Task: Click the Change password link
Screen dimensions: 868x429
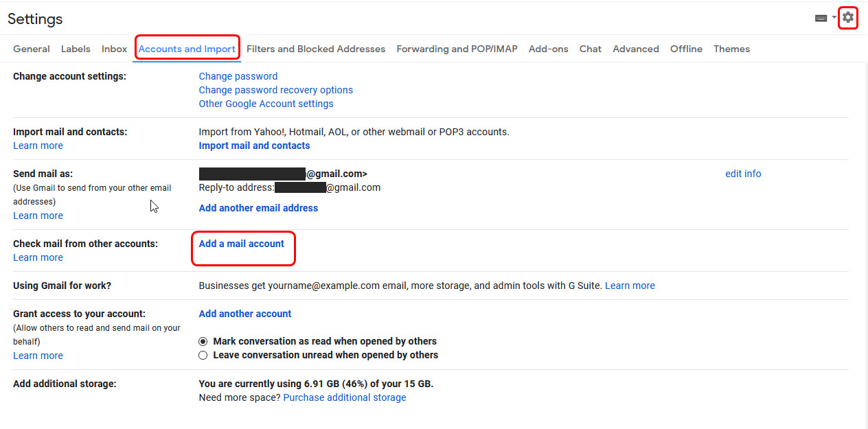Action: [x=238, y=76]
